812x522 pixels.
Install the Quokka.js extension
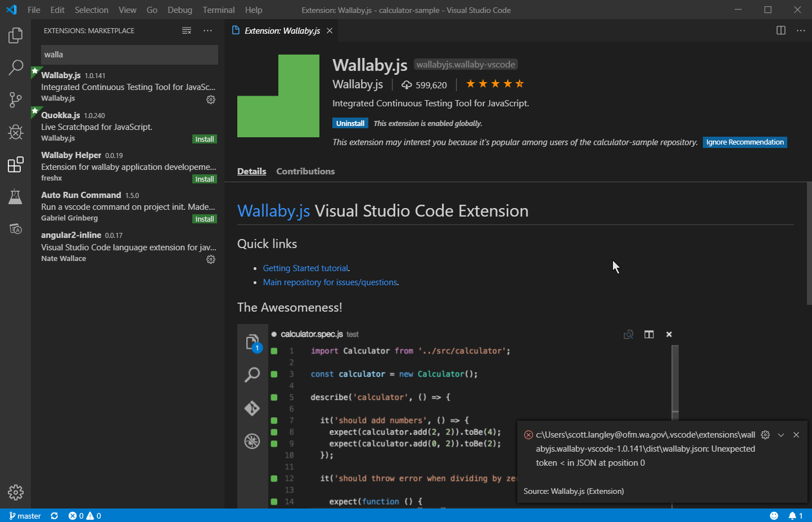point(205,139)
